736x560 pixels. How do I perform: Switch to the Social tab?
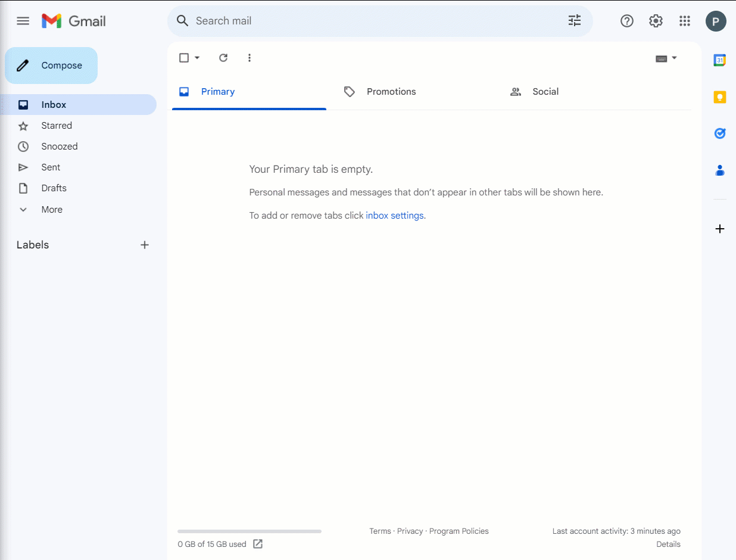click(x=545, y=91)
